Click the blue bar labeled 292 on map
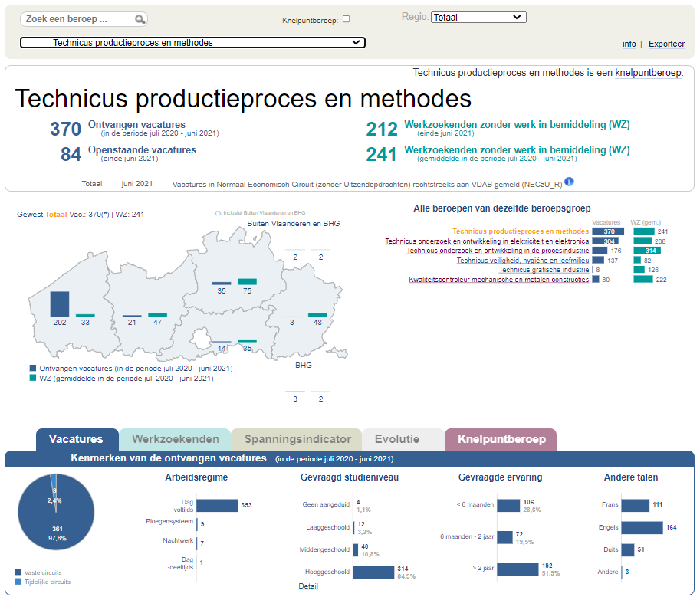 60,303
